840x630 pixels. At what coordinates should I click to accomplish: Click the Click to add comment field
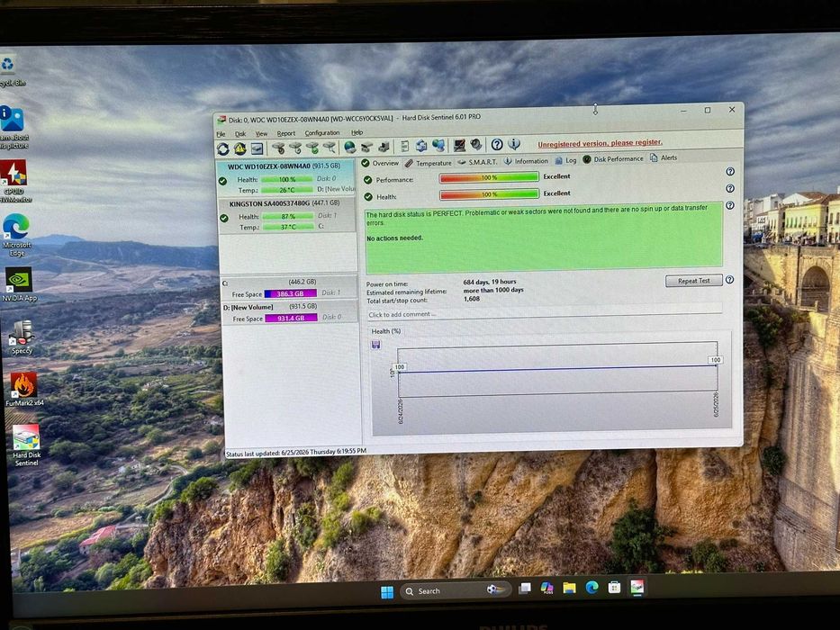pyautogui.click(x=545, y=314)
